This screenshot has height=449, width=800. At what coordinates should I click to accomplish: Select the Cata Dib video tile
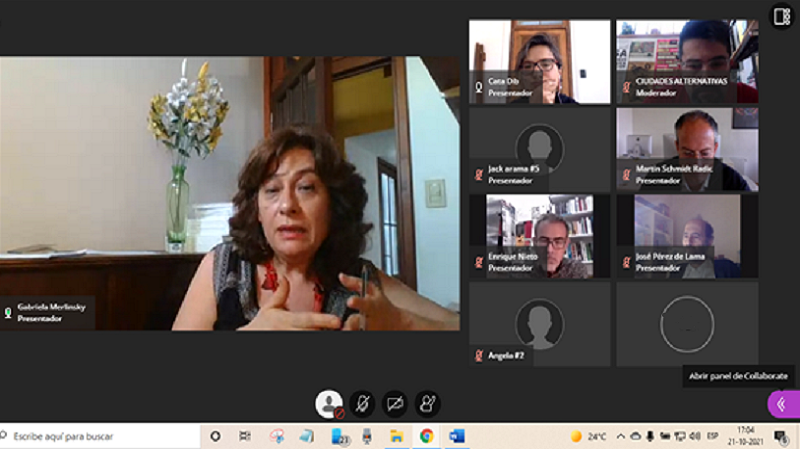539,62
